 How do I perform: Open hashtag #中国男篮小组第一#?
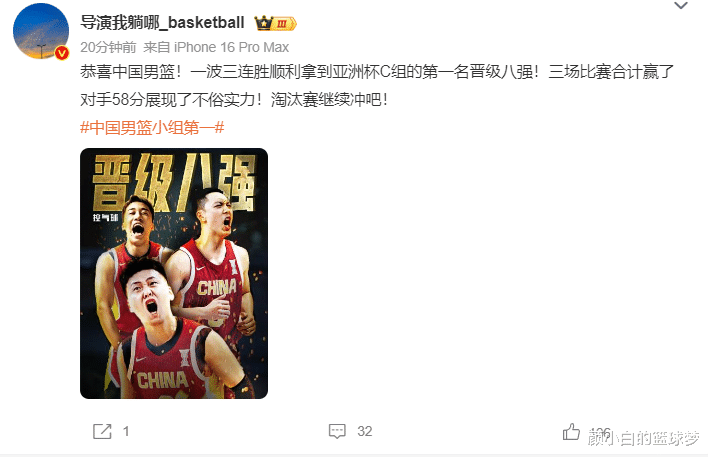tap(152, 128)
